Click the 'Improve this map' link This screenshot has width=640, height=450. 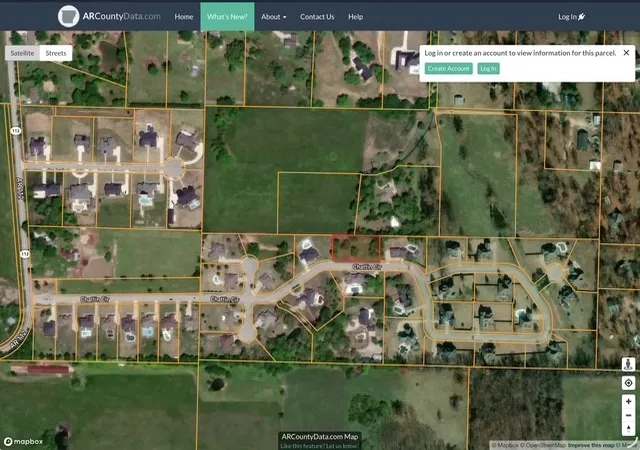(x=591, y=445)
